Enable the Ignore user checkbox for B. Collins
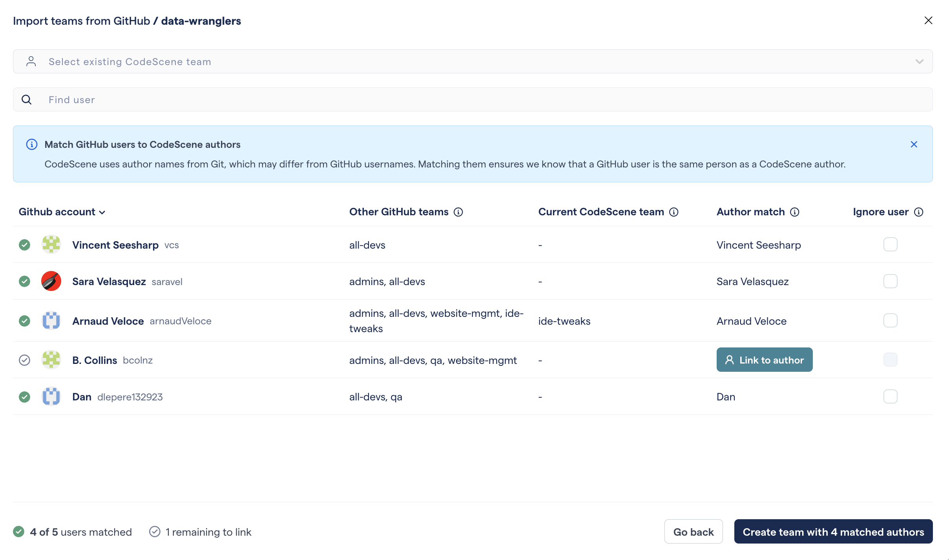Viewport: 949px width, 560px height. pyautogui.click(x=890, y=359)
